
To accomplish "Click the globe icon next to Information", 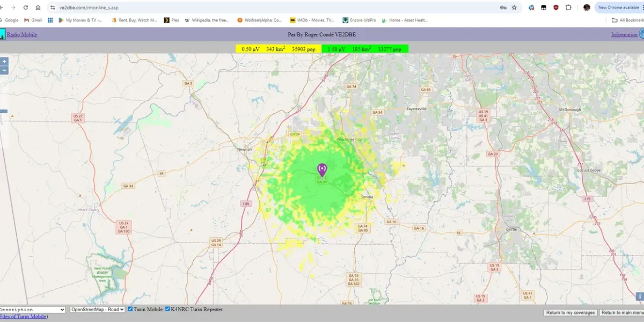I will (x=641, y=34).
